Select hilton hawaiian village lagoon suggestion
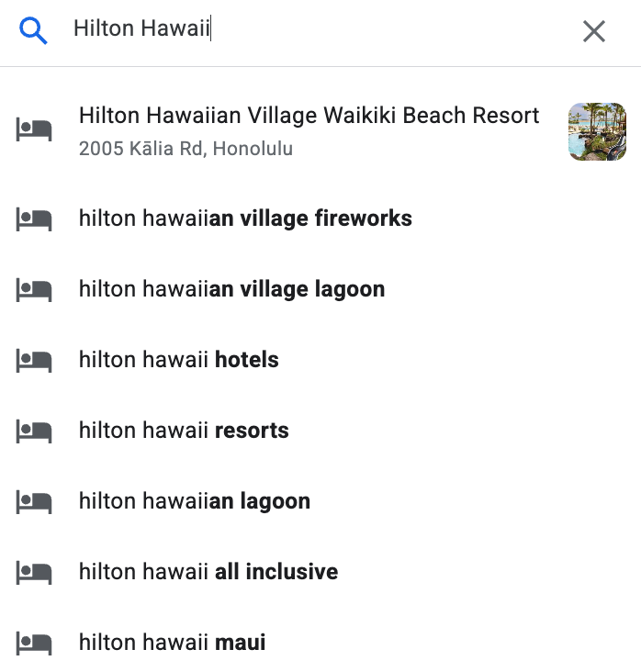 pyautogui.click(x=231, y=289)
